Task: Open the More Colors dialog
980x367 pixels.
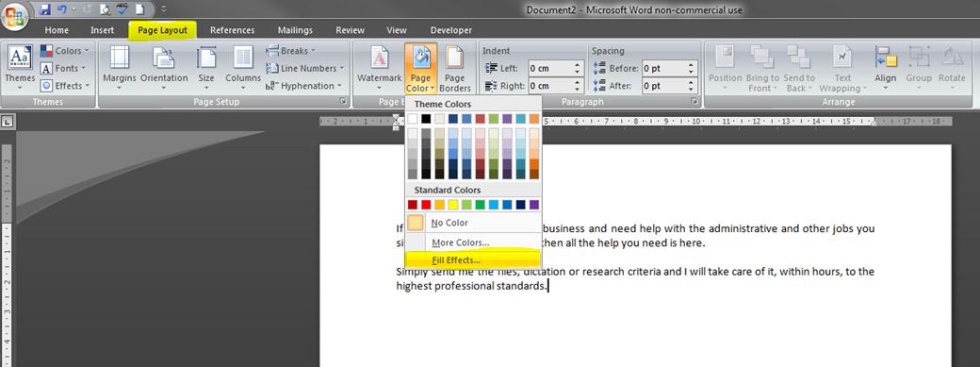Action: click(x=474, y=242)
